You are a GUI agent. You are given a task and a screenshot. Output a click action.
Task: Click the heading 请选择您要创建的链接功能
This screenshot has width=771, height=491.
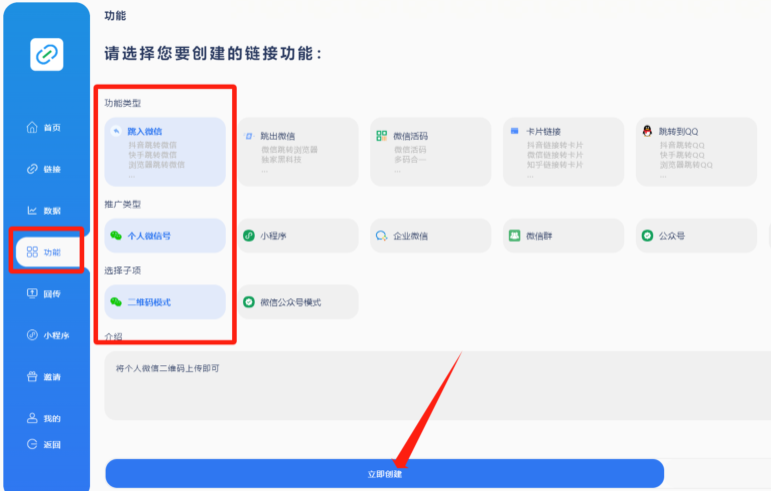pyautogui.click(x=213, y=53)
